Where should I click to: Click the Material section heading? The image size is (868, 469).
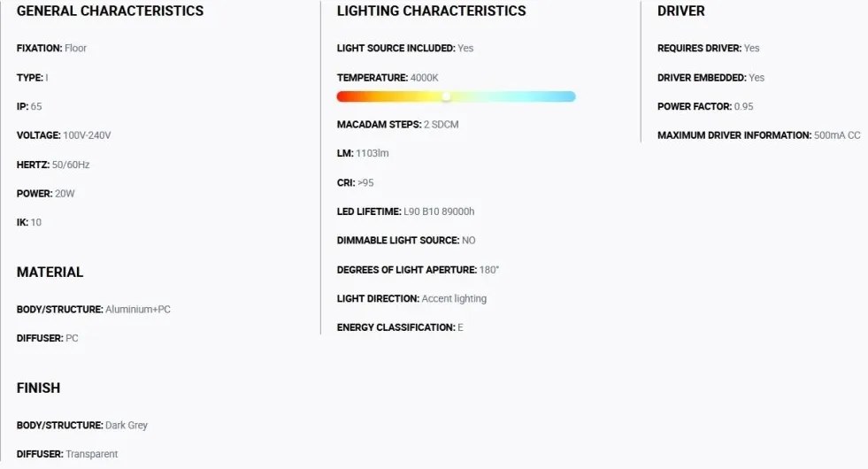pyautogui.click(x=50, y=272)
